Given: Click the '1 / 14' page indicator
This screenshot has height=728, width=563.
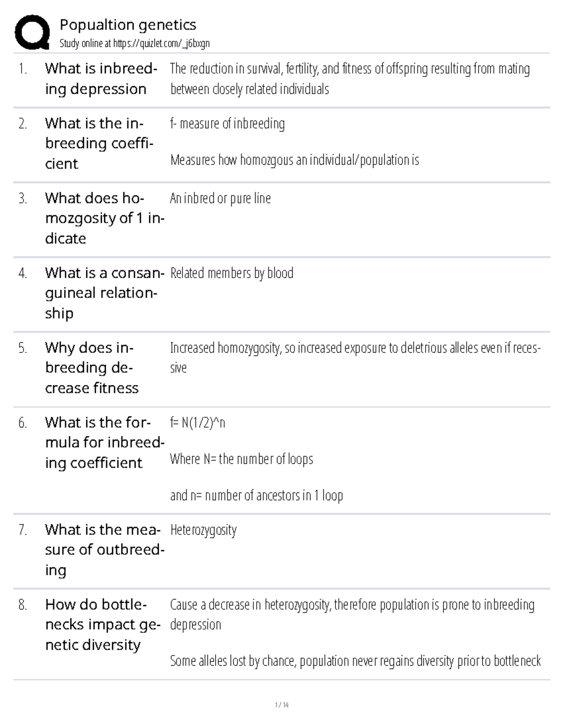Looking at the screenshot, I should coord(281,705).
